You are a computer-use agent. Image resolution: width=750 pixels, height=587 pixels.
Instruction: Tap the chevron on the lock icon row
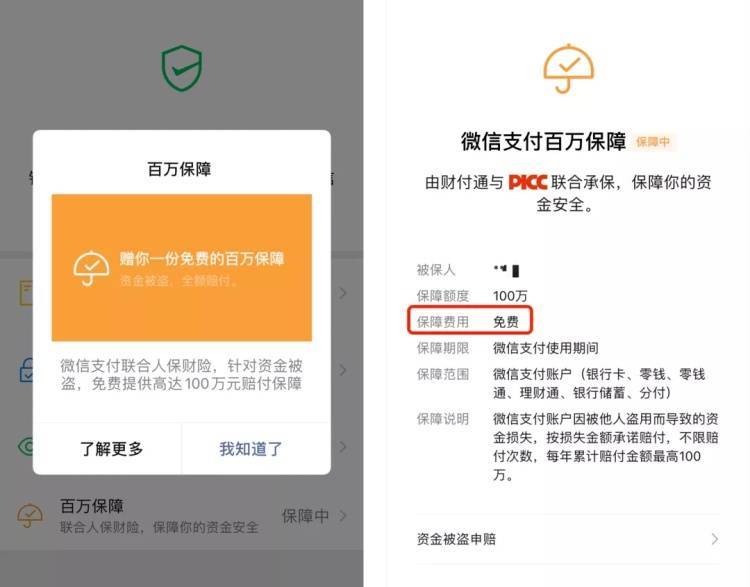coord(342,370)
